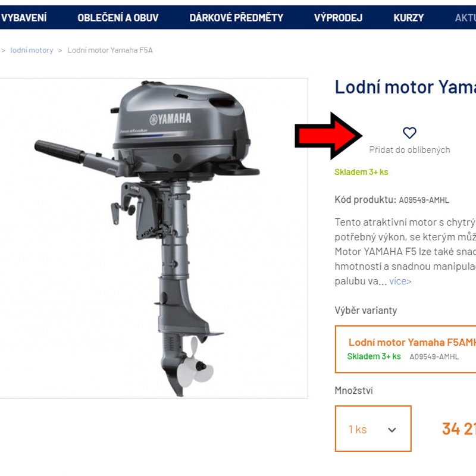This screenshot has height=476, width=476.
Task: Click the 'Lodní motor Yamaha F5A' breadcrumb
Action: tap(110, 50)
